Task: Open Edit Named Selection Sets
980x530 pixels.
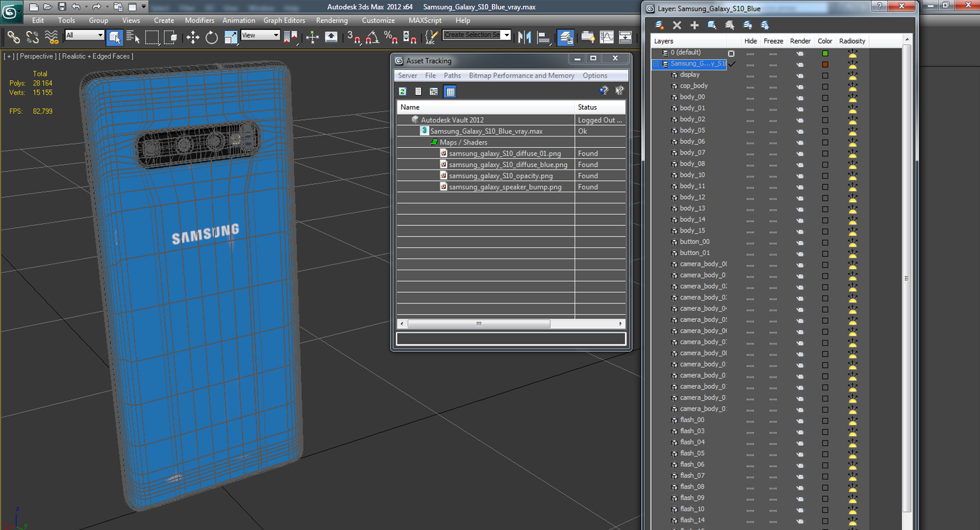Action: 432,37
